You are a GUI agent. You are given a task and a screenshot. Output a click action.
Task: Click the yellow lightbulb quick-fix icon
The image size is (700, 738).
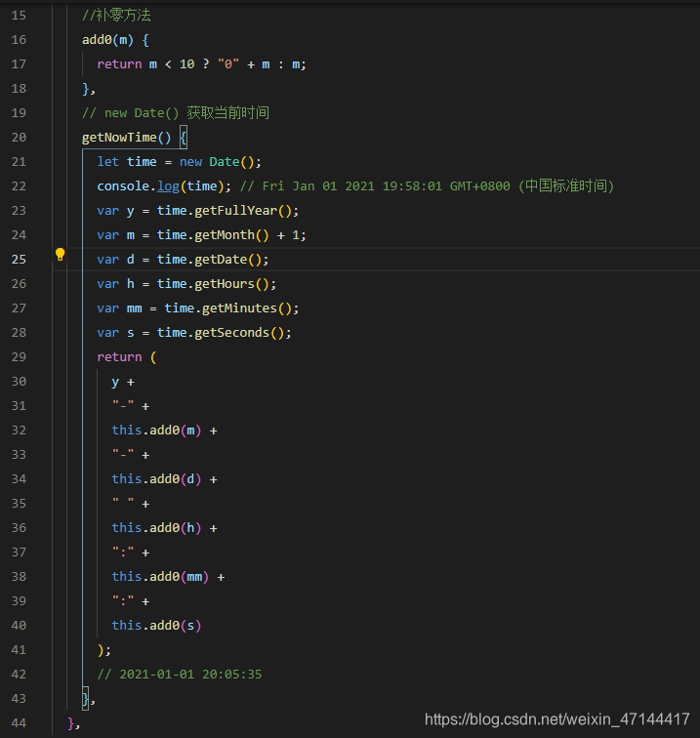tap(60, 255)
